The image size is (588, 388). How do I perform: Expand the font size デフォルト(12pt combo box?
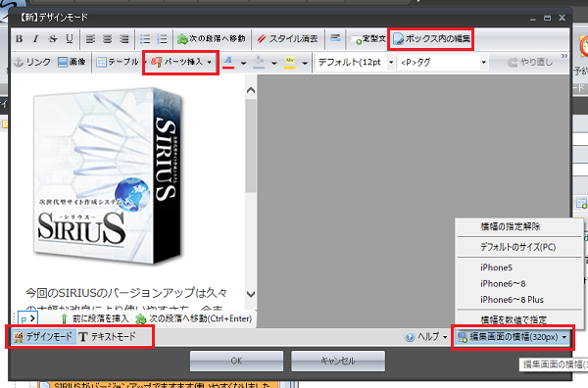tap(391, 62)
